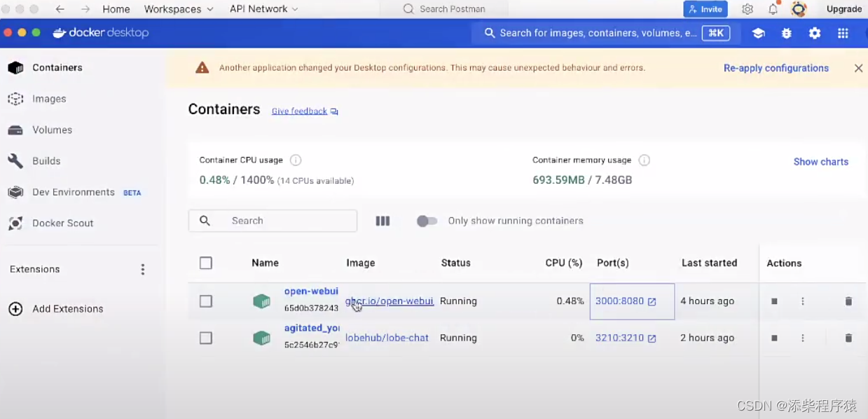This screenshot has height=419, width=868.
Task: Open Docker Scout section
Action: 63,223
